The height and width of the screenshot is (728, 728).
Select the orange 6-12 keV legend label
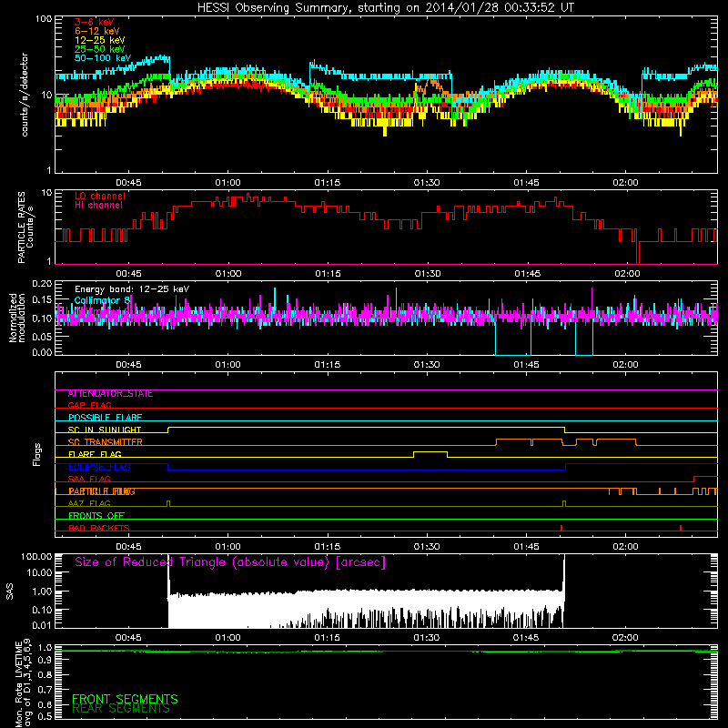pos(96,31)
